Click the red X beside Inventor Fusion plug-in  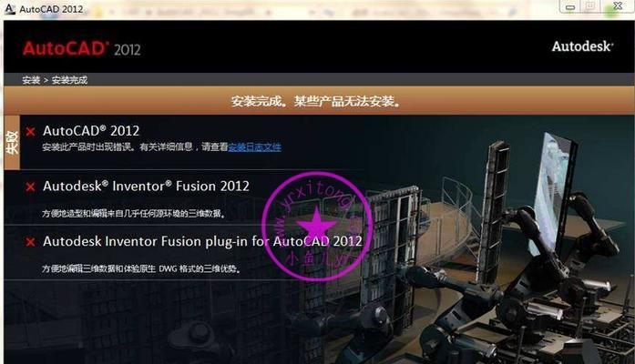(x=30, y=242)
